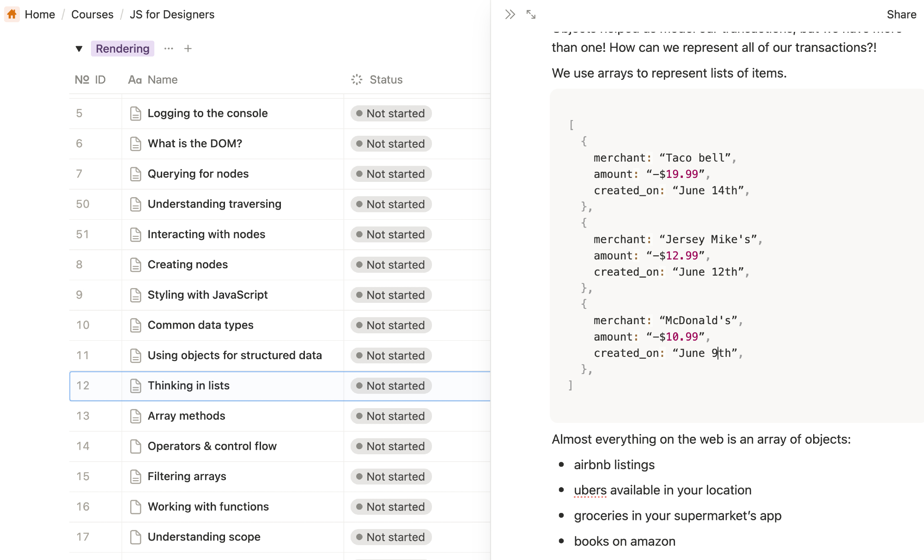Go to Courses in the breadcrumb
This screenshot has height=560, width=924.
(92, 15)
